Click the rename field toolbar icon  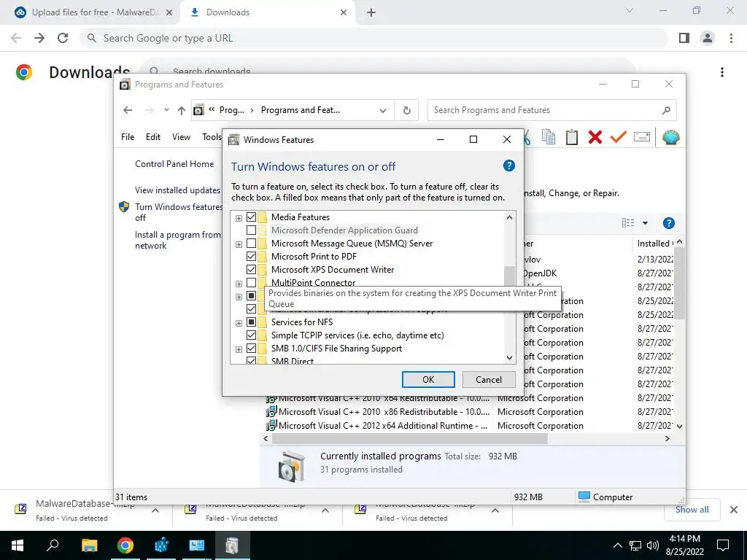[642, 137]
